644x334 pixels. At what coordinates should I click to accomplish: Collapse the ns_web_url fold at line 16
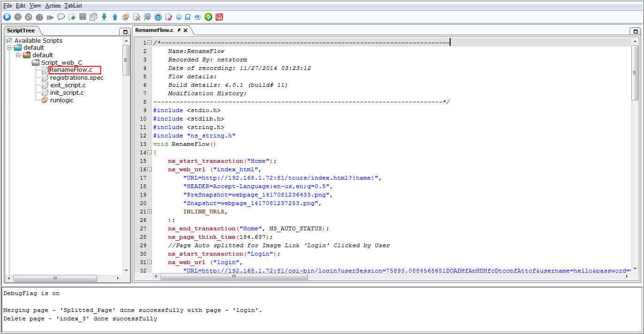point(149,169)
